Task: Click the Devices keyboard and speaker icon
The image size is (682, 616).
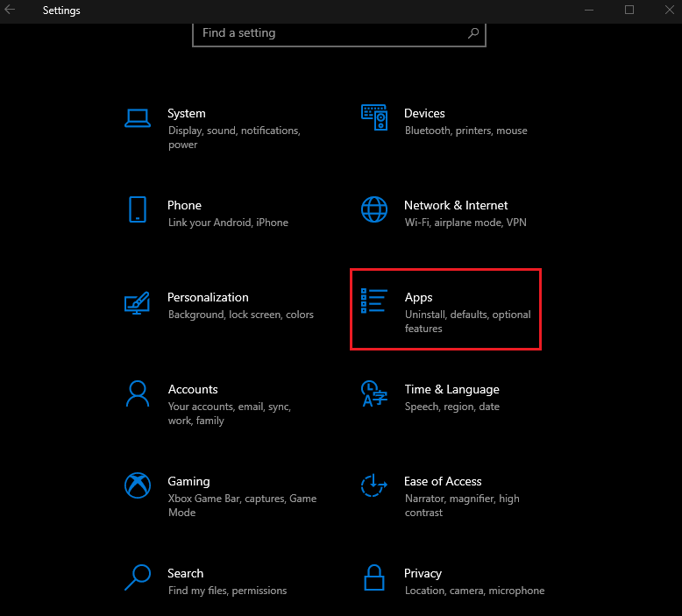Action: (x=374, y=117)
